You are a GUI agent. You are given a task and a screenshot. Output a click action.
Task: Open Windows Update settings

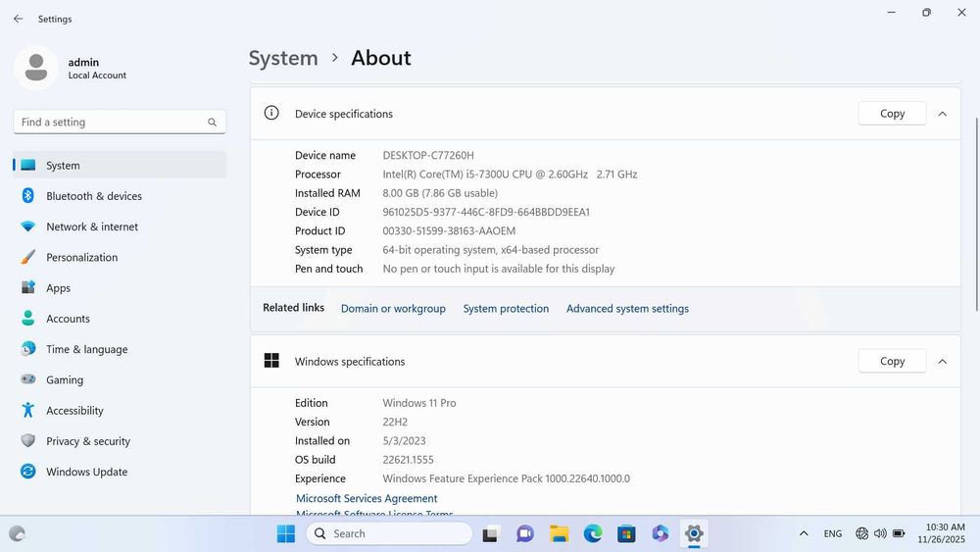pos(120,472)
